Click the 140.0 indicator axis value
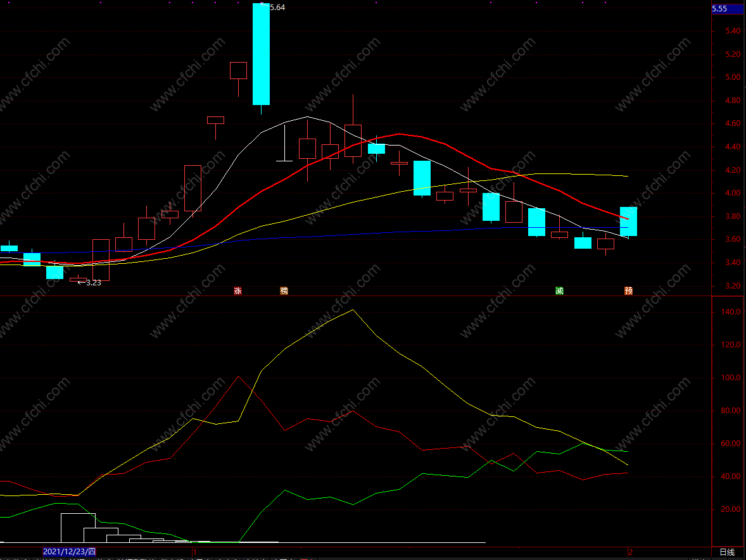This screenshot has height=560, width=746. coord(731,312)
